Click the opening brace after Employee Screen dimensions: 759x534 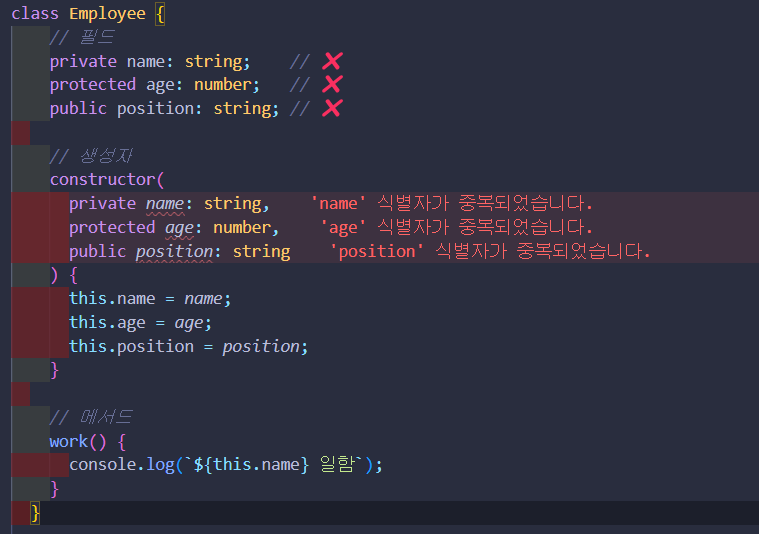click(x=160, y=14)
